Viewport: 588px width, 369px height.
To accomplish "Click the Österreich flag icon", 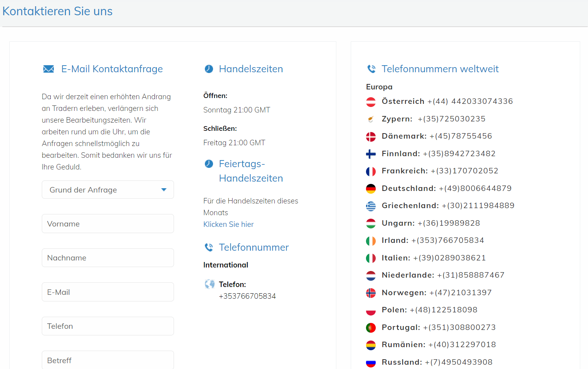I will [371, 102].
